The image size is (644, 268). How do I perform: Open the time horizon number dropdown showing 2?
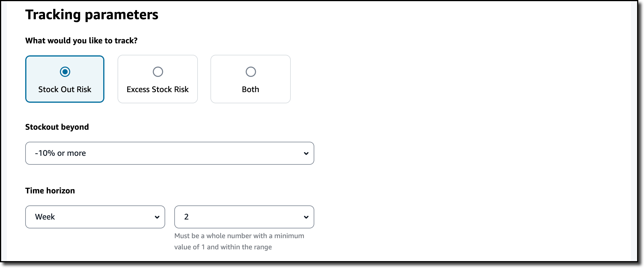tap(244, 217)
